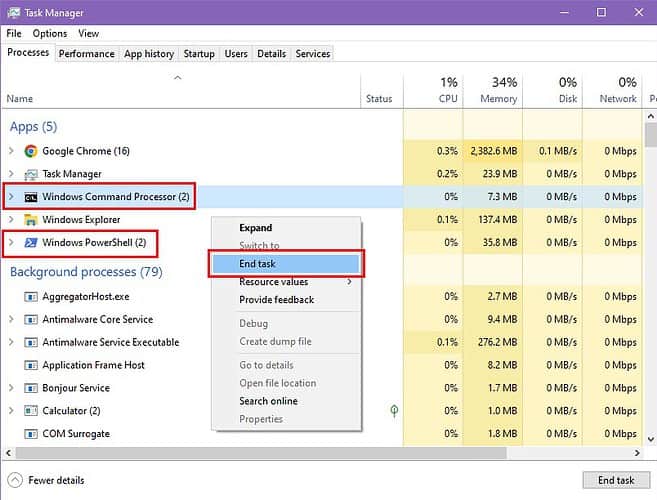This screenshot has height=500, width=657.
Task: Click the Antimalware Service Executable icon
Action: coord(31,342)
